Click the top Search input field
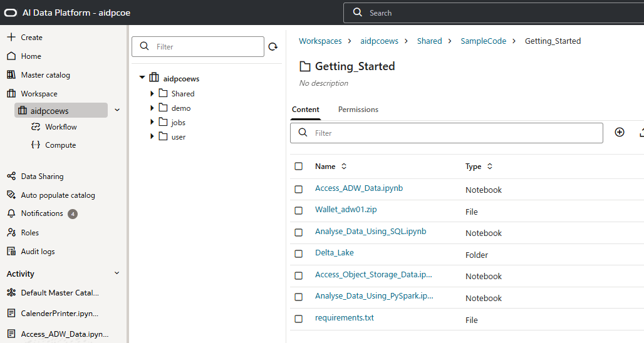This screenshot has height=343, width=644. (x=489, y=13)
